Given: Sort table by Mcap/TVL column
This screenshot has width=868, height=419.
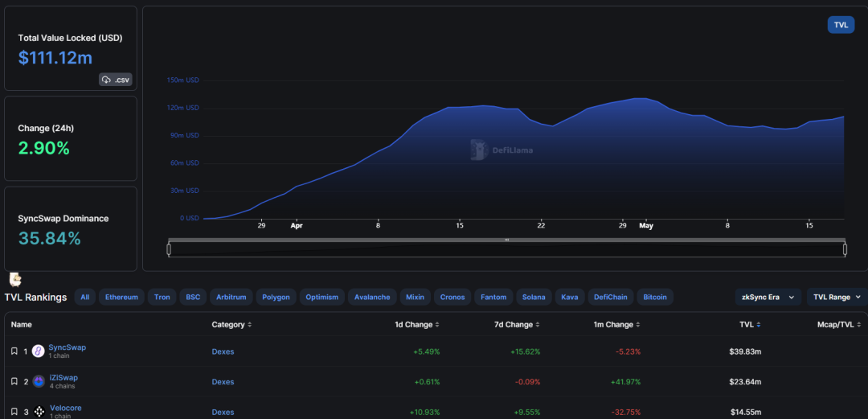Looking at the screenshot, I should pyautogui.click(x=839, y=325).
